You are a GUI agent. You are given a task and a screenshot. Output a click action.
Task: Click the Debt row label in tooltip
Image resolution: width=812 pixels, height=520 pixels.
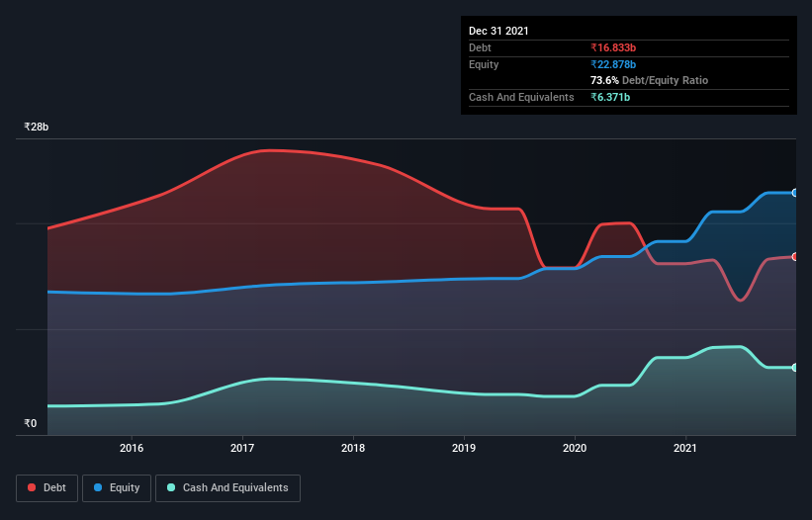click(x=480, y=47)
